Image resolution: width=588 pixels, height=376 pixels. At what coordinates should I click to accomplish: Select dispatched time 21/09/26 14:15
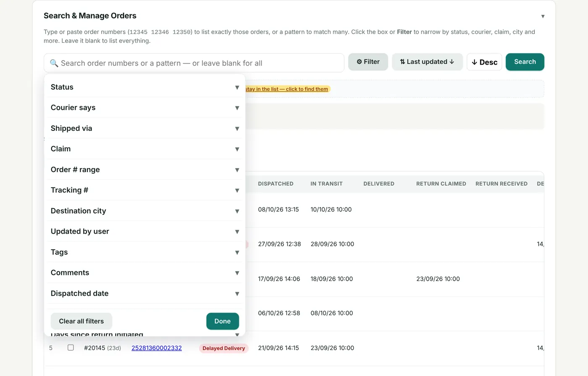point(278,348)
